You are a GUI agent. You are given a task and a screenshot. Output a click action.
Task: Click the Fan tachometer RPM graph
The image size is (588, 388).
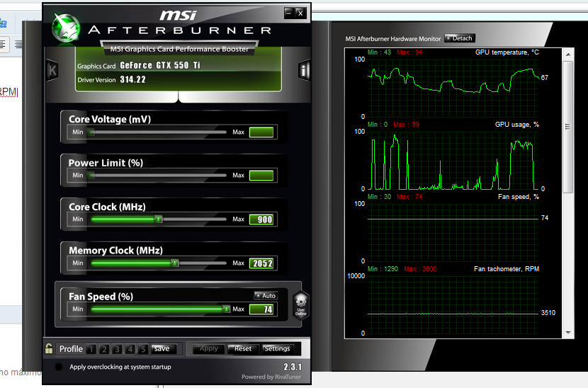tap(453, 304)
